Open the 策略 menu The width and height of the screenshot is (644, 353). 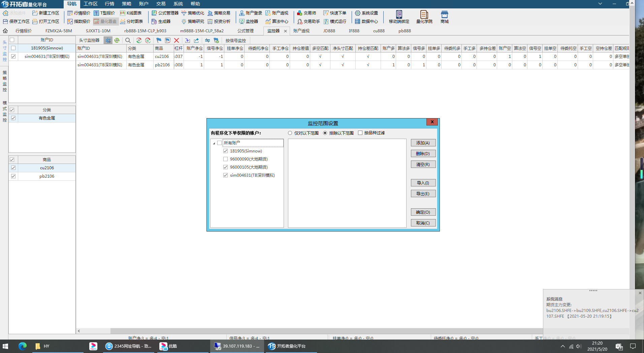[x=127, y=4]
